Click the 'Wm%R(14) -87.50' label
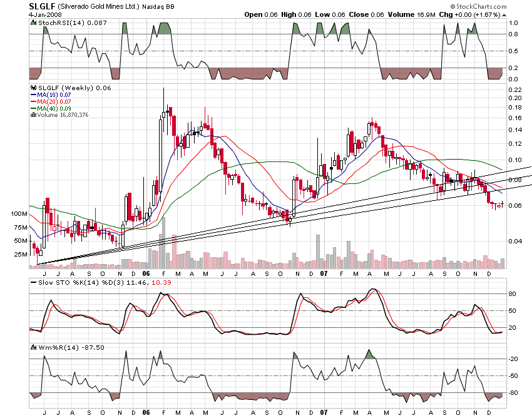The width and height of the screenshot is (532, 418). click(x=71, y=347)
